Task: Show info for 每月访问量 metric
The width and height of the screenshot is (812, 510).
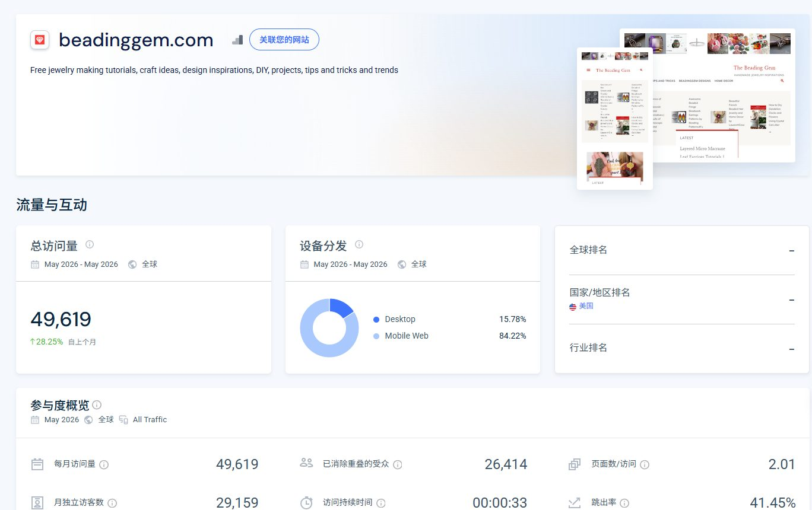Action: (104, 464)
